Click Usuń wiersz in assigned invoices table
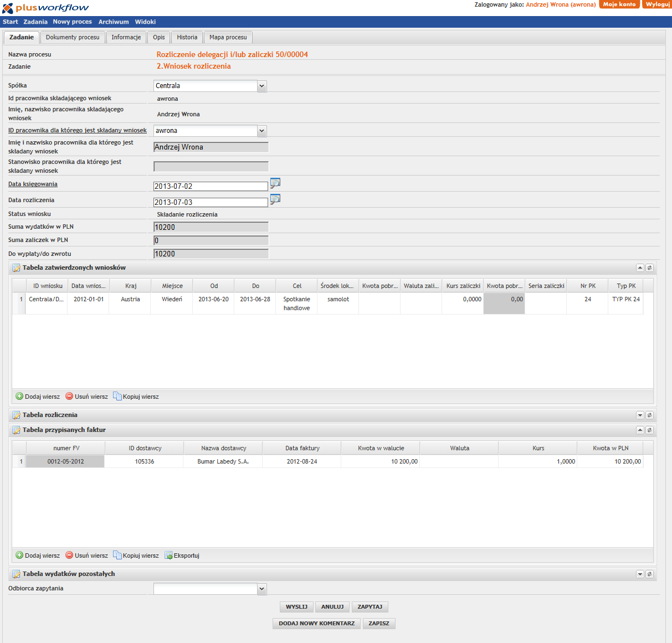The image size is (672, 643). point(86,555)
